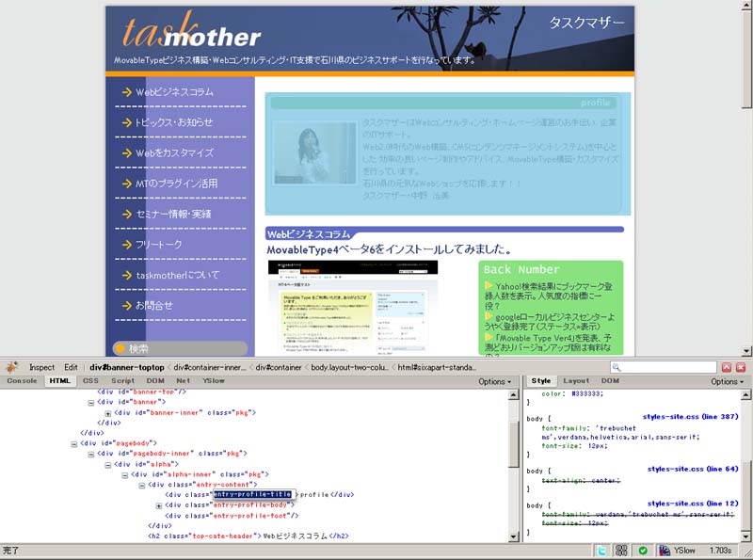
Task: Open styles-site.css (line 387) link
Action: click(x=691, y=416)
